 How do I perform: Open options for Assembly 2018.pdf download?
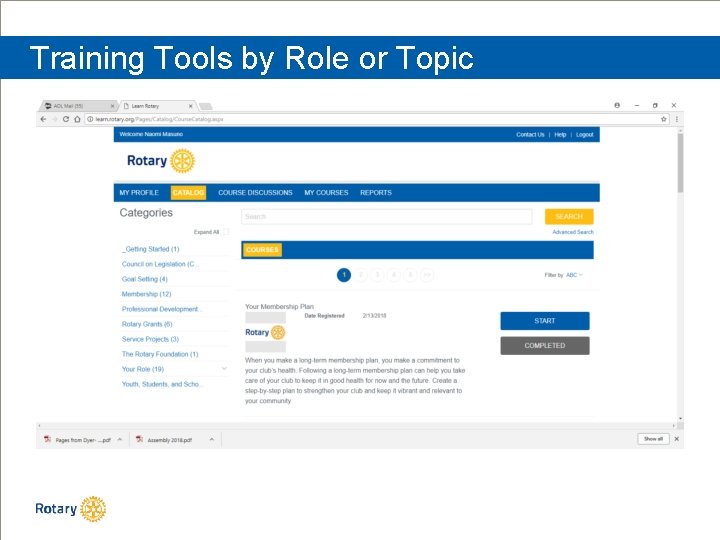point(212,439)
